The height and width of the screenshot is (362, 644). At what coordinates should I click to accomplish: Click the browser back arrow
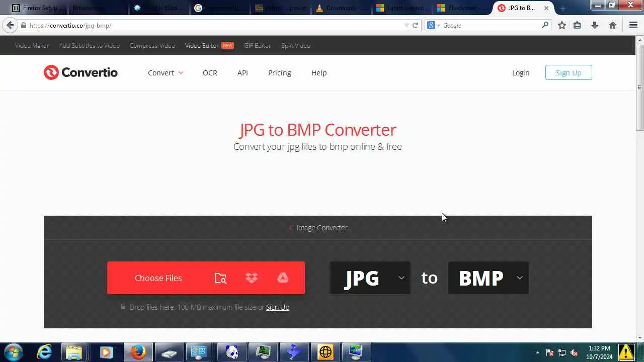(10, 25)
